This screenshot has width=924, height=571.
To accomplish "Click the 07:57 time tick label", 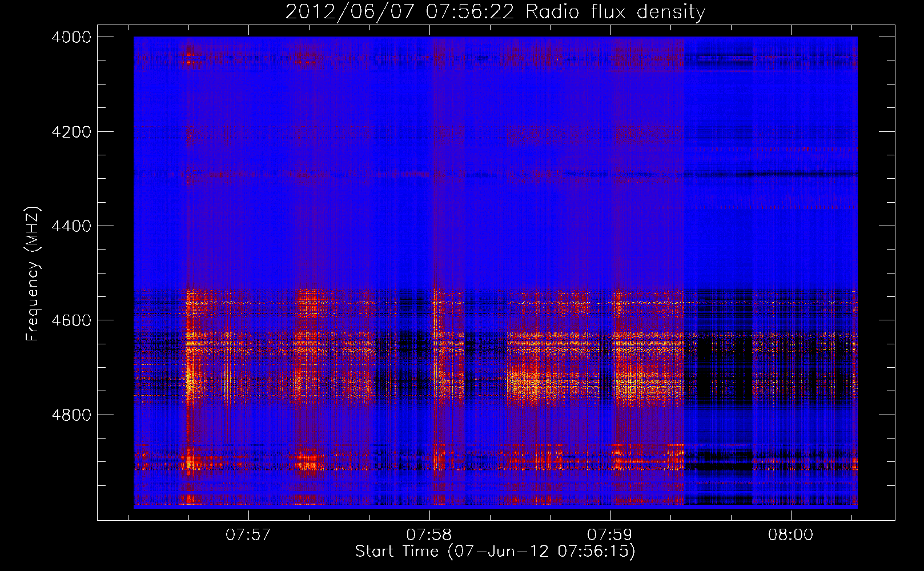I will (248, 534).
